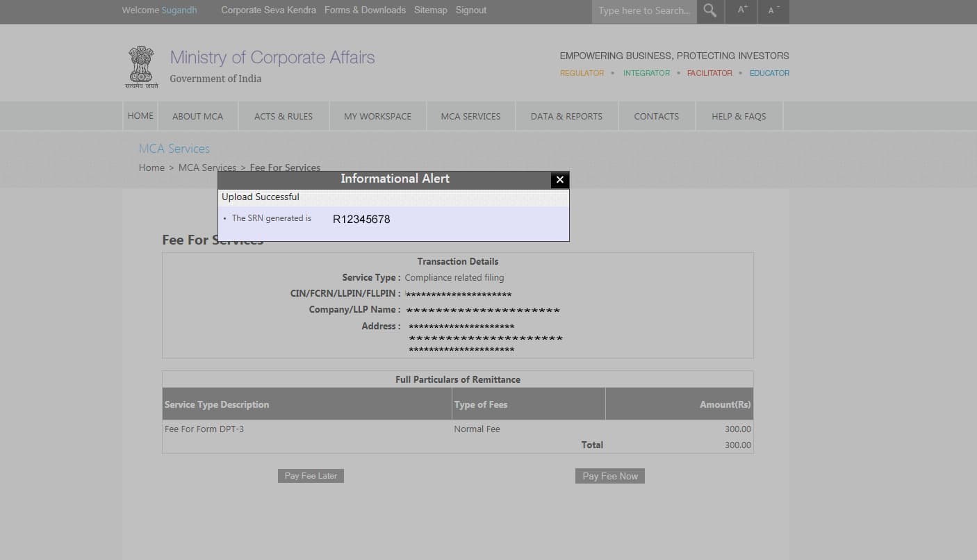Click the Corporate Seva Kendra link
Viewport: 977px width, 560px height.
[x=268, y=10]
